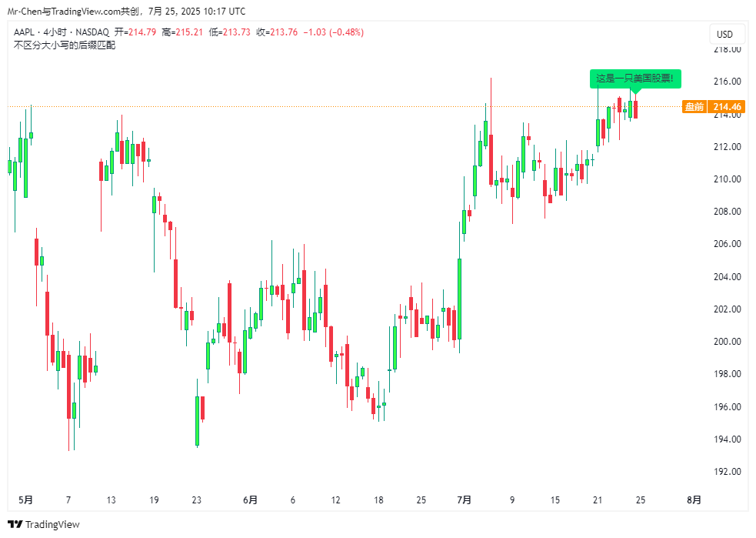Click the change value −1.03 (−0.48%)
756x538 pixels.
tap(333, 32)
